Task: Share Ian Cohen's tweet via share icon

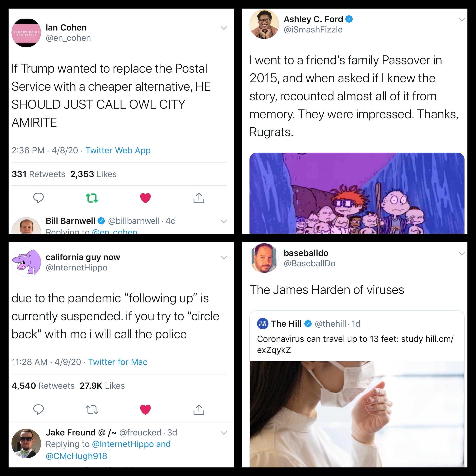Action: pyautogui.click(x=199, y=198)
